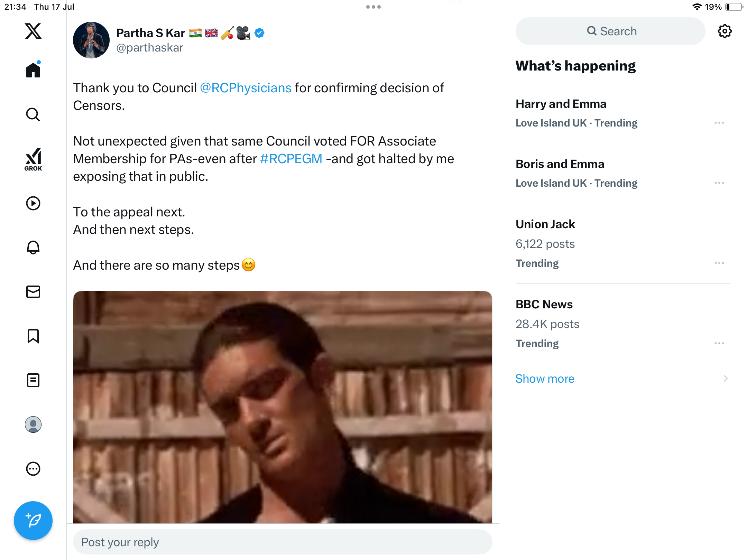Image resolution: width=747 pixels, height=560 pixels.
Task: Open the Bookmarks icon
Action: (x=33, y=336)
